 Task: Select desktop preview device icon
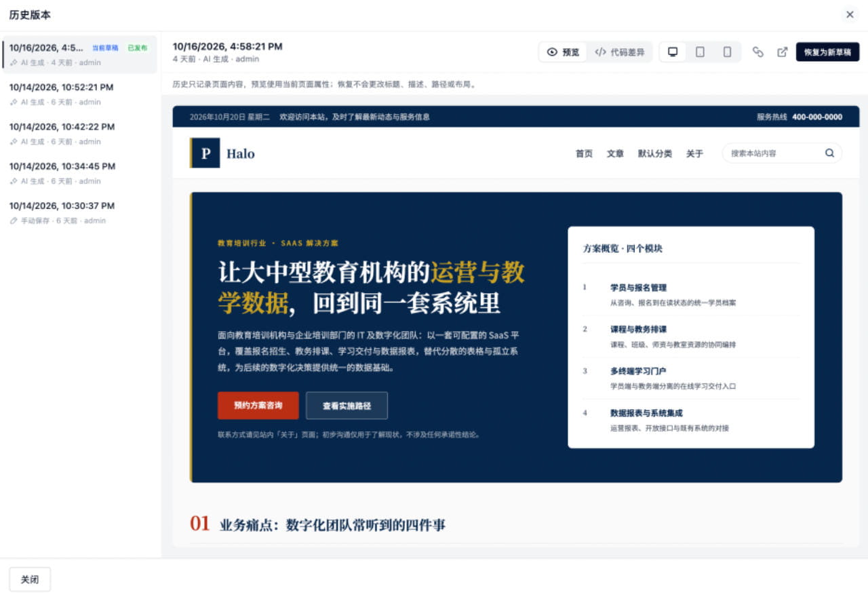tap(673, 52)
